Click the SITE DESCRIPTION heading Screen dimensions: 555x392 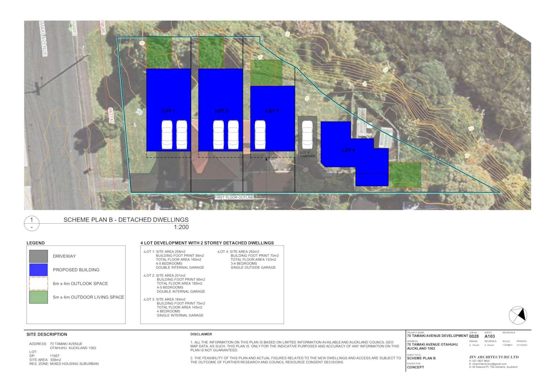(x=47, y=335)
